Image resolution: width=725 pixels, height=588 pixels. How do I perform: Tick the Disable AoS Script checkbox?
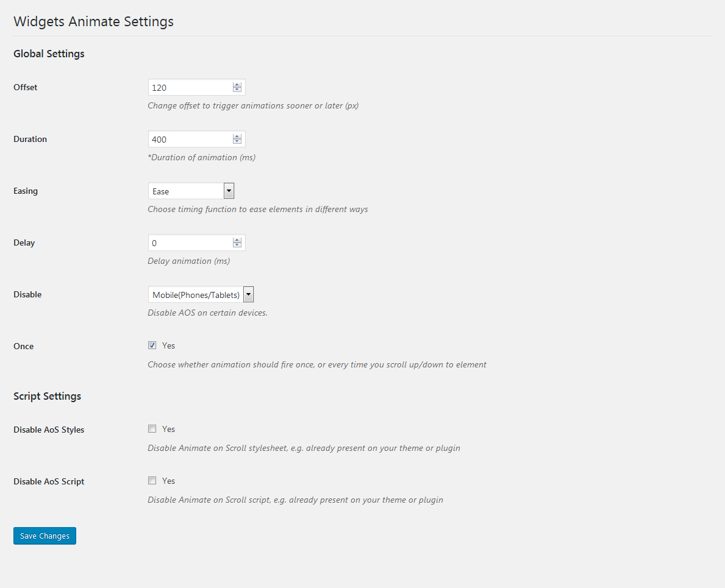pos(152,481)
